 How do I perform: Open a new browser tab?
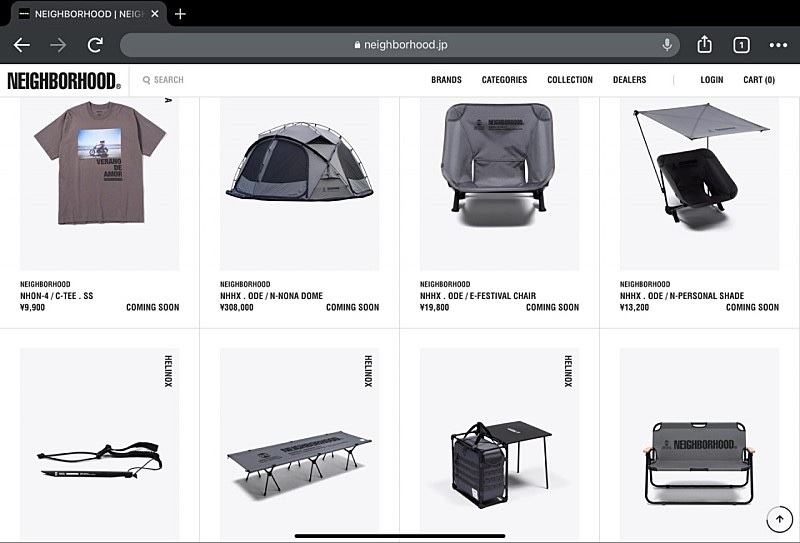point(180,14)
